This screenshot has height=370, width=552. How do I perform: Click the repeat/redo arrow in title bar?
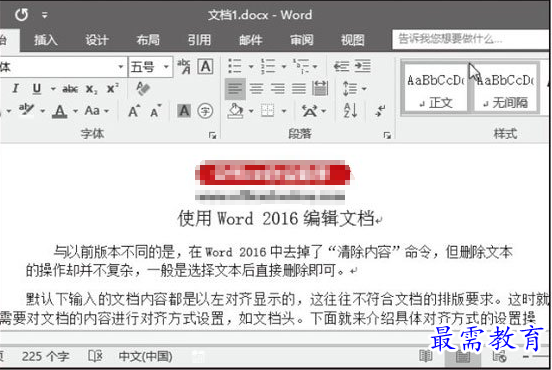tap(21, 14)
